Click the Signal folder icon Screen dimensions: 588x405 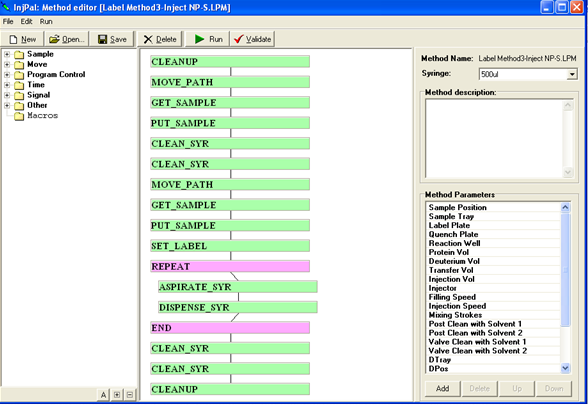19,96
